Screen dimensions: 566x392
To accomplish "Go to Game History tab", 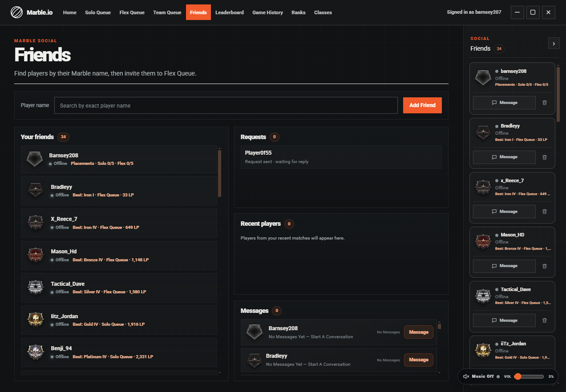I will (x=267, y=12).
